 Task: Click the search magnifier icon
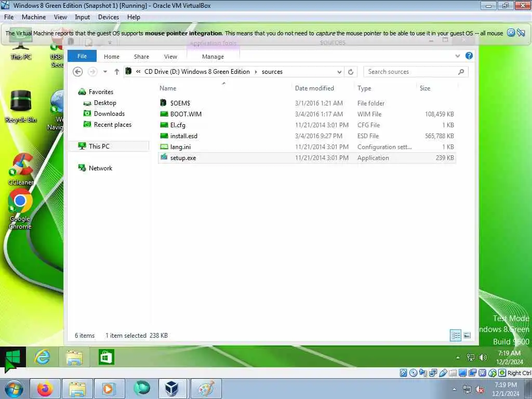coord(461,72)
